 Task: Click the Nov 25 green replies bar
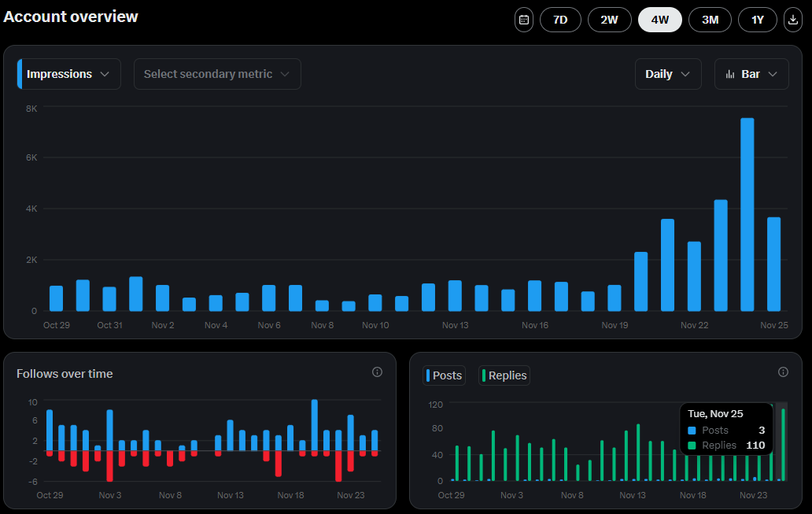[783, 445]
